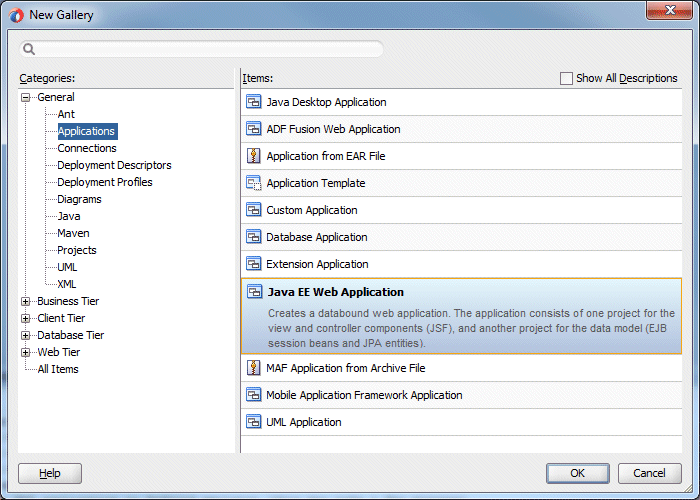This screenshot has width=700, height=500.
Task: Expand the Business Tier category
Action: 25,301
